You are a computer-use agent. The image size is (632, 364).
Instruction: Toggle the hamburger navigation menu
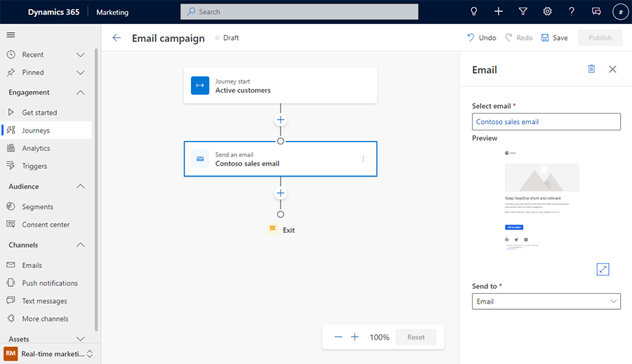click(11, 34)
